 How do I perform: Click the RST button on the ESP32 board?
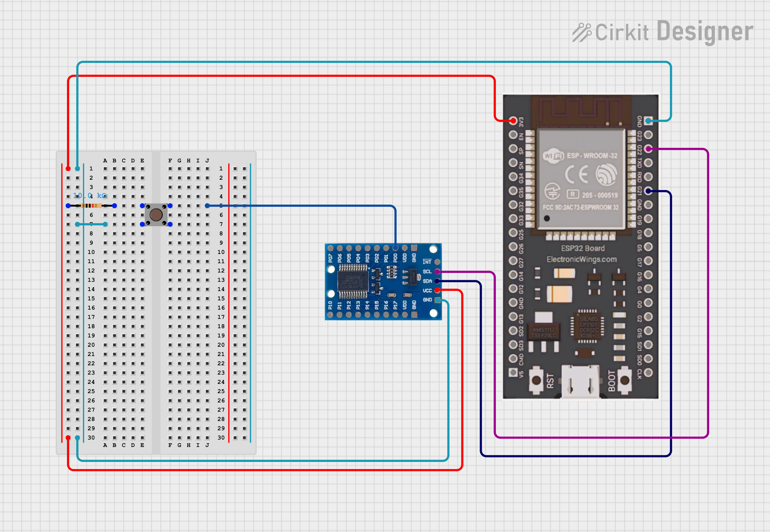click(536, 380)
